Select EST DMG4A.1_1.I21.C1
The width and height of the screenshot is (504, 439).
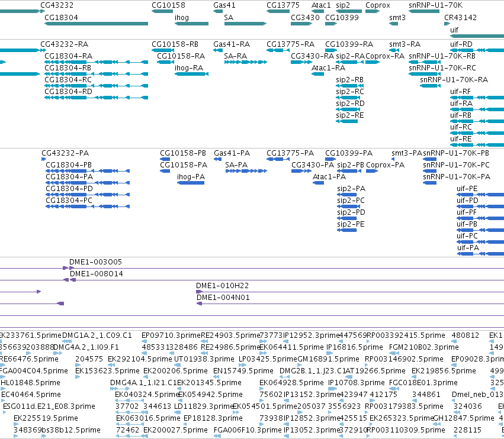click(143, 383)
